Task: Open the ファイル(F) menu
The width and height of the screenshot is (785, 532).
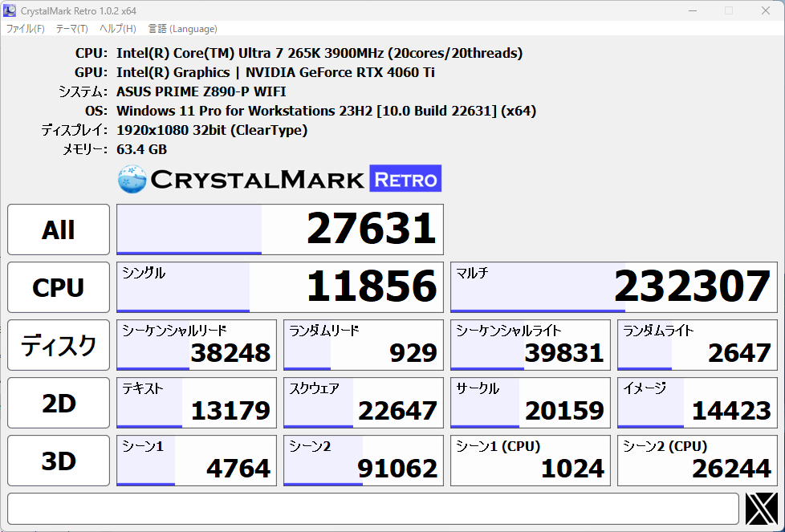Action: [x=25, y=29]
